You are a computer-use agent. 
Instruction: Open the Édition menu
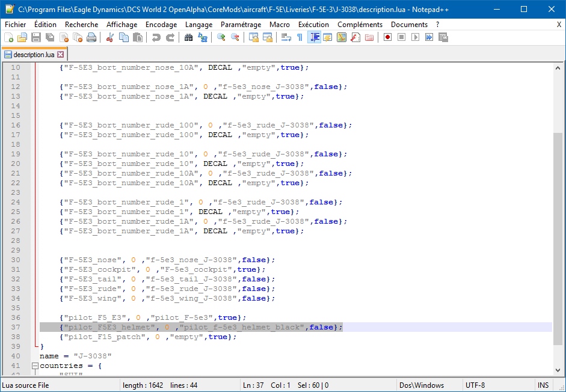[x=46, y=25]
